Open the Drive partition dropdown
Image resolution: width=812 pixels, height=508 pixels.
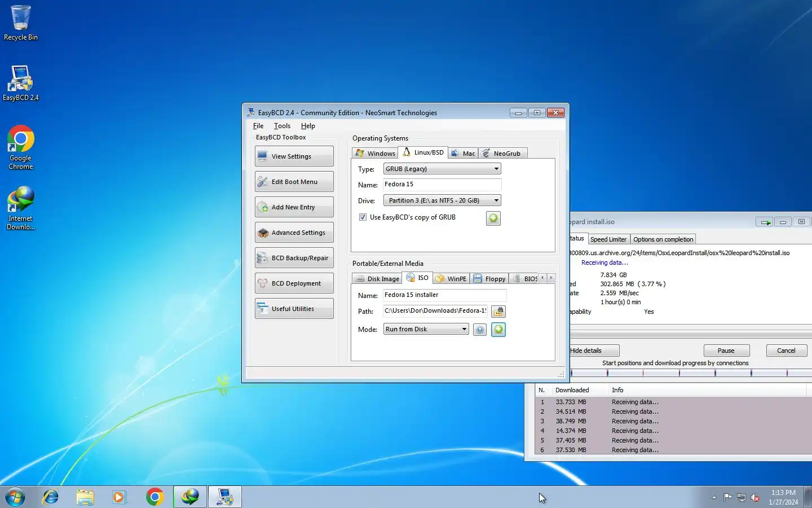(x=442, y=200)
